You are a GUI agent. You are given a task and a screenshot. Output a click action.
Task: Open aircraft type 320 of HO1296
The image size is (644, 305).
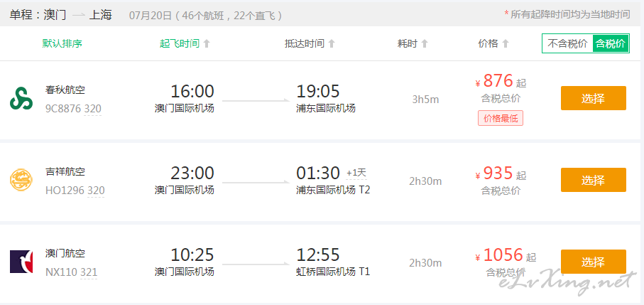point(96,191)
